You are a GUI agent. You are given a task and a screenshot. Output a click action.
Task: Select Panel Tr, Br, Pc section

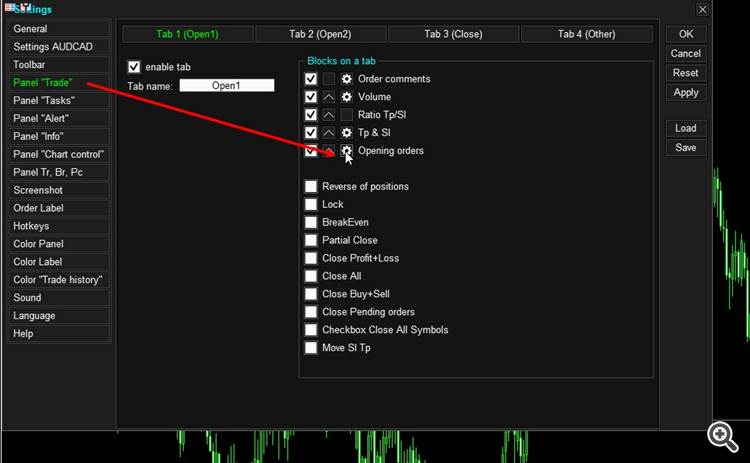coord(59,172)
